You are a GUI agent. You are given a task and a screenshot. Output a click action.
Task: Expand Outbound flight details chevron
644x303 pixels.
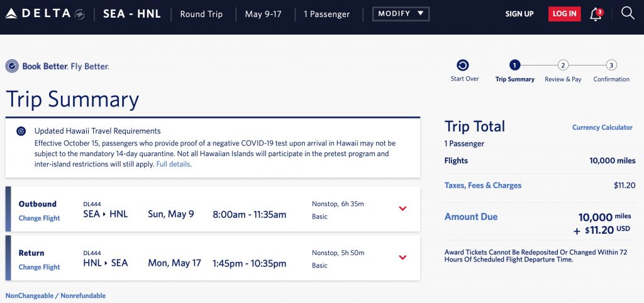pos(402,209)
